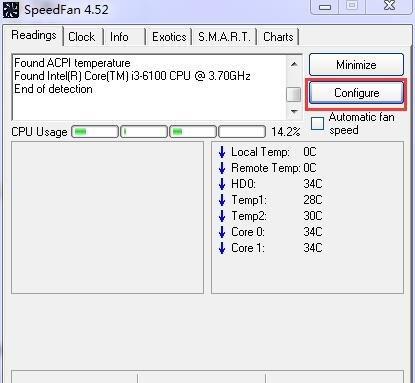Click the fourth CPU usage bar
Viewport: 415px width, 383px height.
[x=242, y=132]
